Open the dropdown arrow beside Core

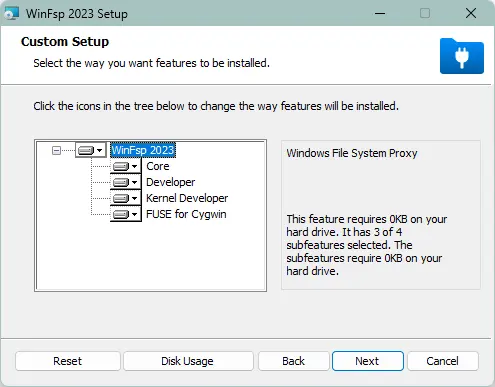click(x=134, y=166)
